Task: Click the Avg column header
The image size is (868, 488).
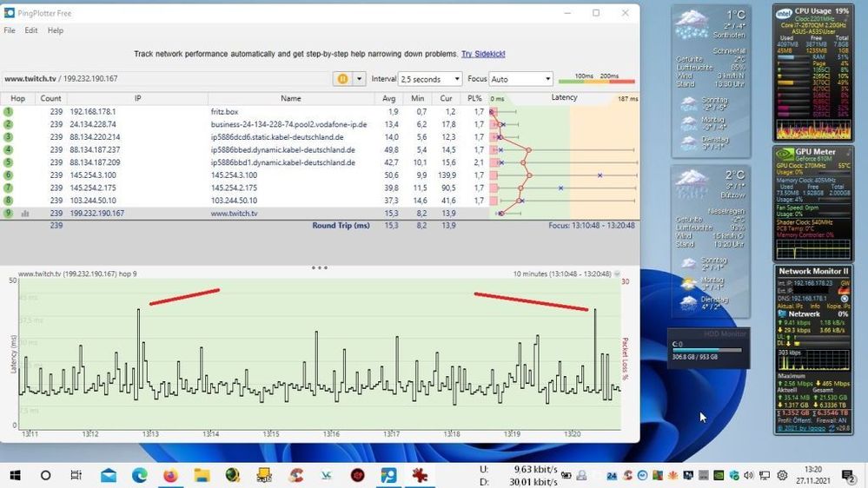Action: click(388, 98)
